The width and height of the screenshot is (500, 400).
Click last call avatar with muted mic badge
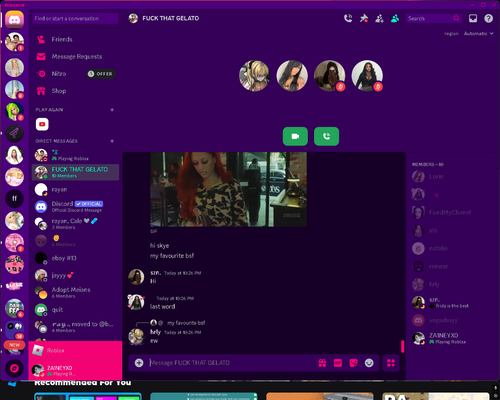pos(367,76)
